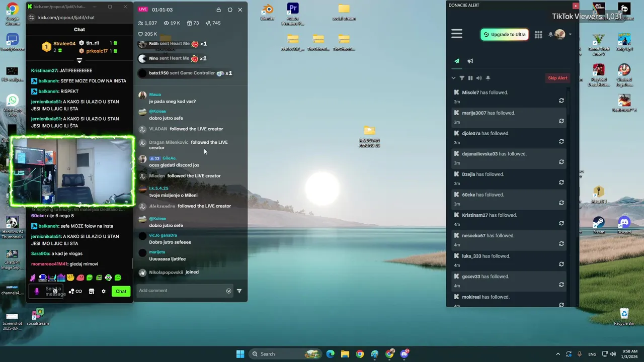
Task: Click the taskbar Search box
Action: coord(286,354)
